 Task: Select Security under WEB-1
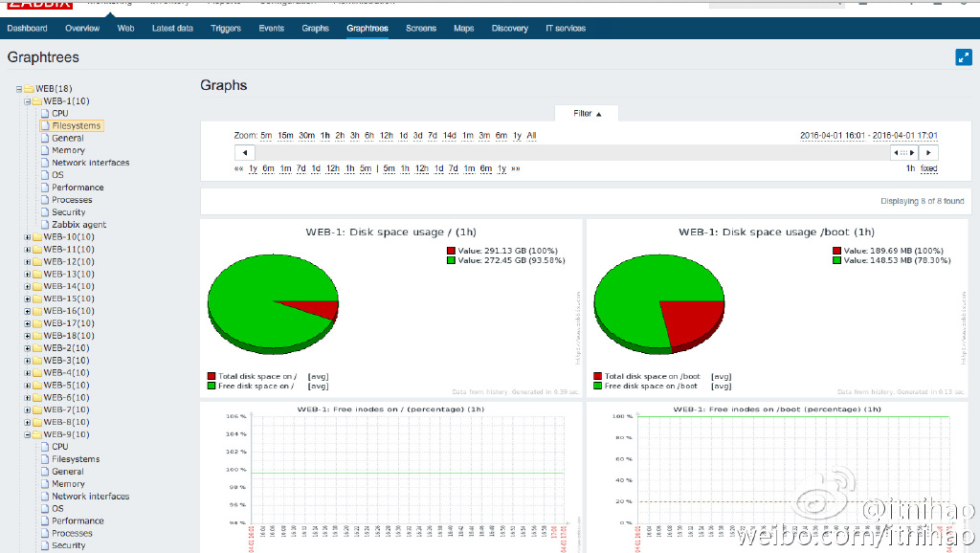69,212
